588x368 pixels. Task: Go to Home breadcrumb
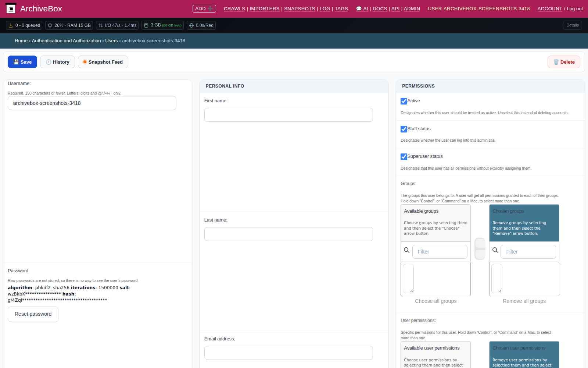pos(21,41)
